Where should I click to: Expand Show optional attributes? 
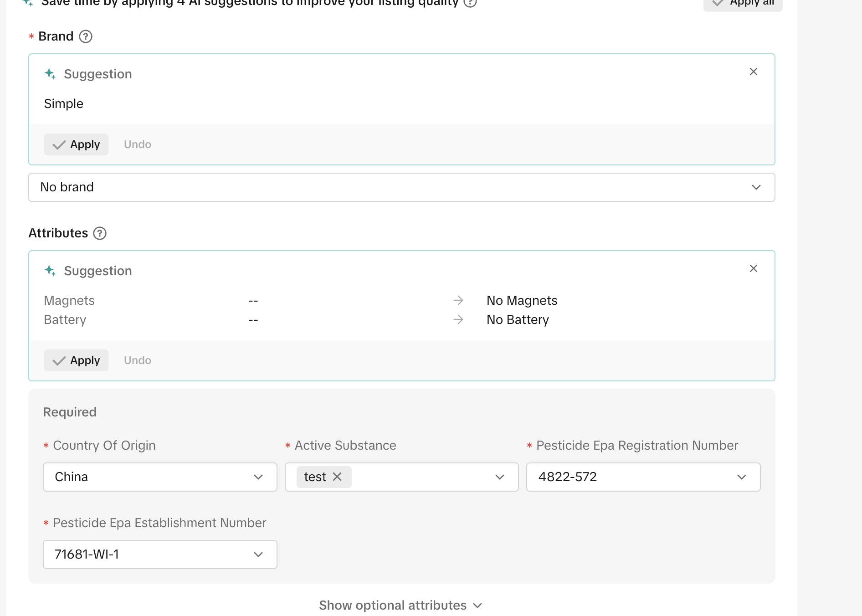[x=400, y=605]
